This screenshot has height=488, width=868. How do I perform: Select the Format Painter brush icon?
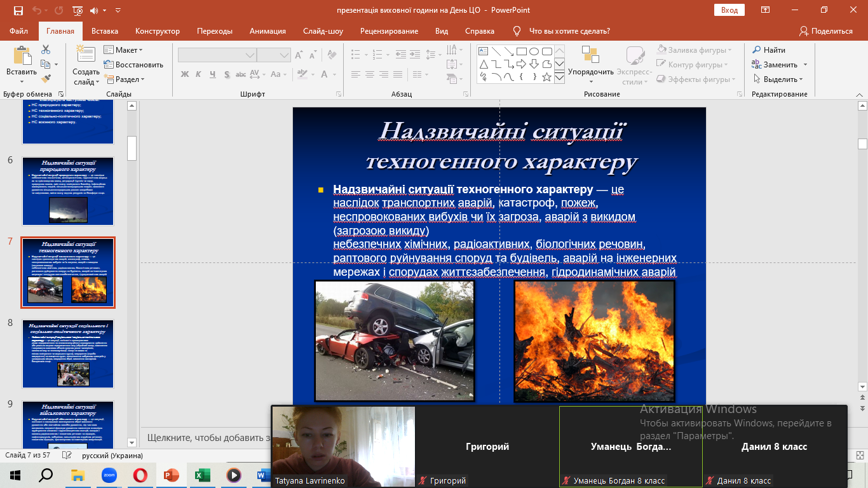46,79
